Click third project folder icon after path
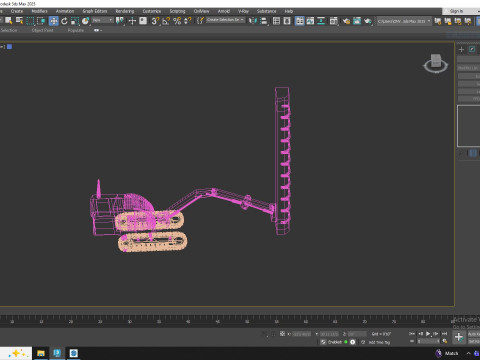 pyautogui.click(x=458, y=21)
